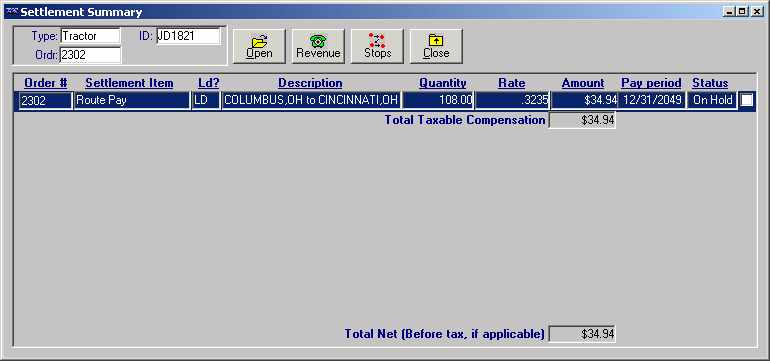770x361 pixels.
Task: Click the ID field showing JD1821
Action: coord(189,36)
